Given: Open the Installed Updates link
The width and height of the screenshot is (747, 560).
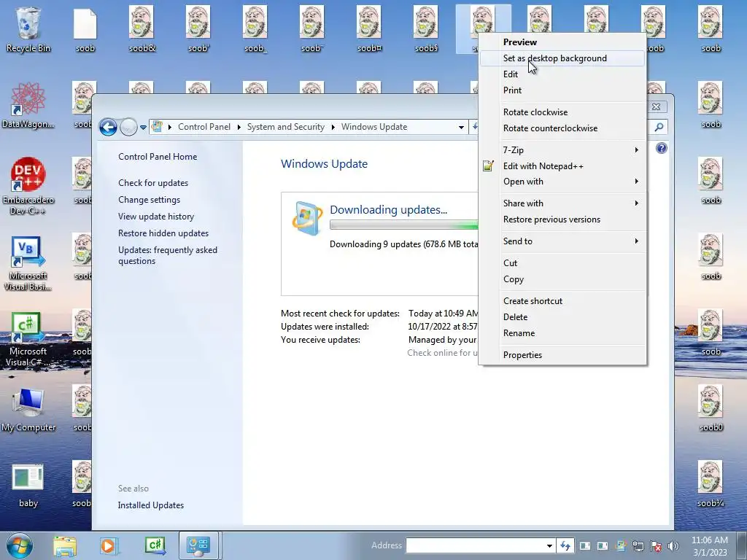Looking at the screenshot, I should click(x=150, y=505).
